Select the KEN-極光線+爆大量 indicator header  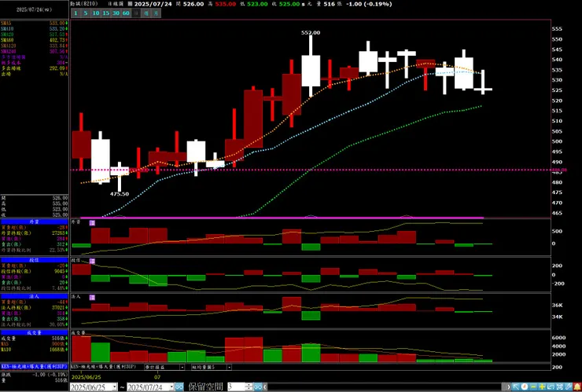point(34,366)
